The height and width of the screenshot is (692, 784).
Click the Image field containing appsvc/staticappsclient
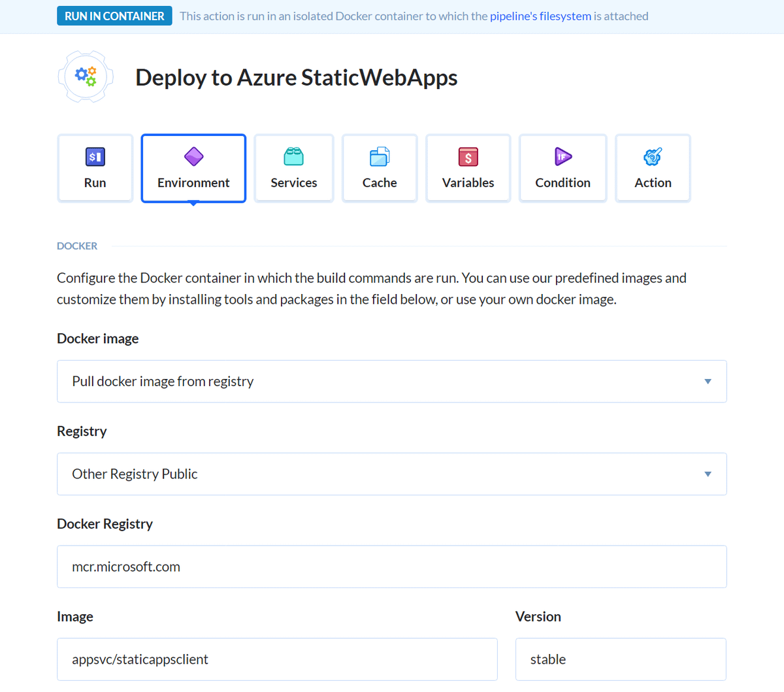[x=277, y=659]
